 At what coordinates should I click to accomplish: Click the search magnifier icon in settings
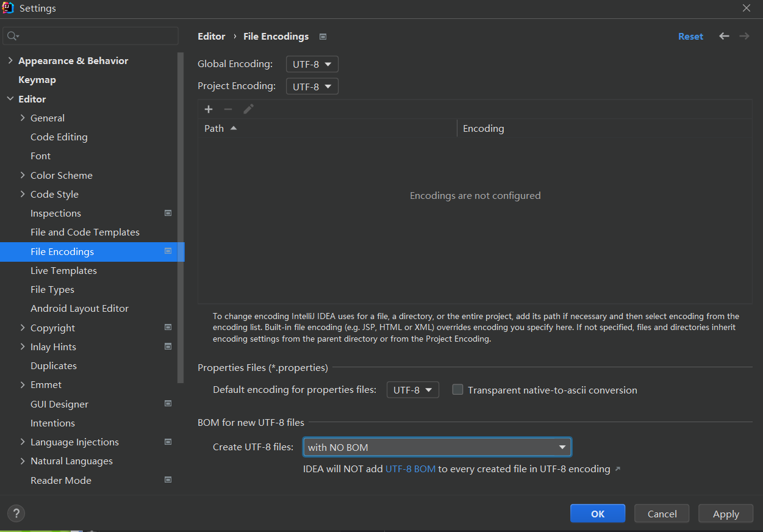click(12, 37)
